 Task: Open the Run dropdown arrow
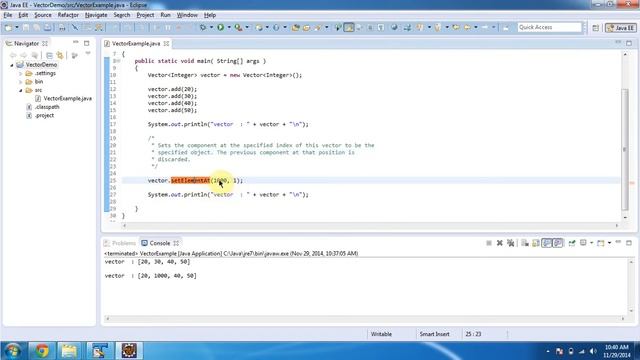(x=229, y=27)
